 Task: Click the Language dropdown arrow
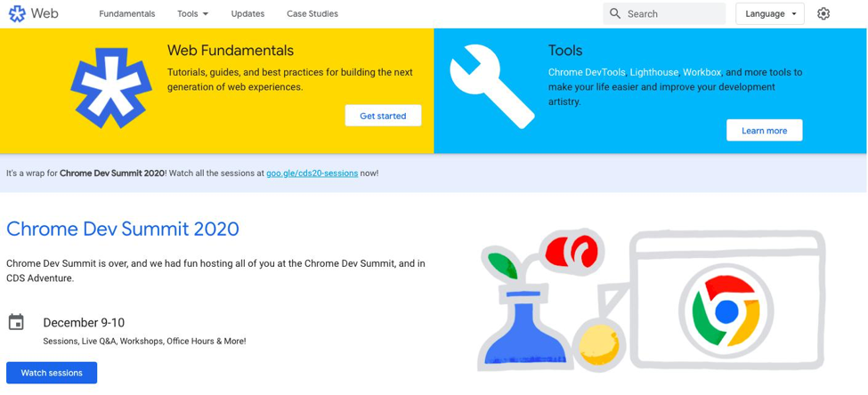[794, 14]
